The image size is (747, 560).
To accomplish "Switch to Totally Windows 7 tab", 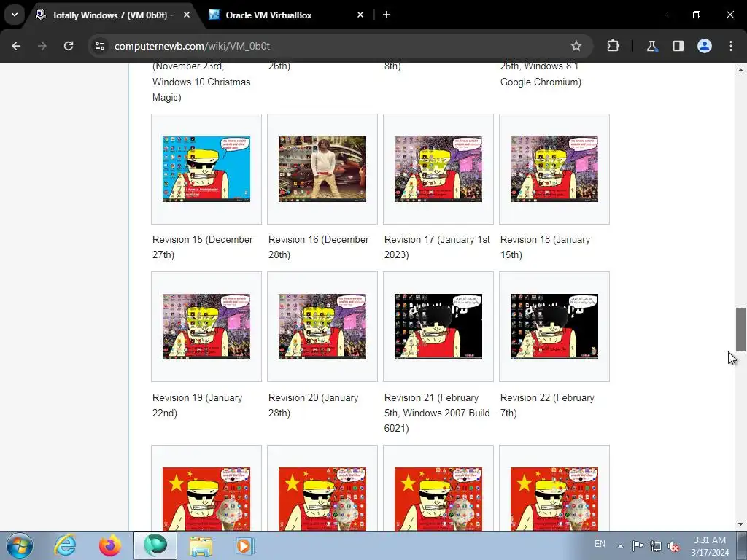I will point(109,15).
